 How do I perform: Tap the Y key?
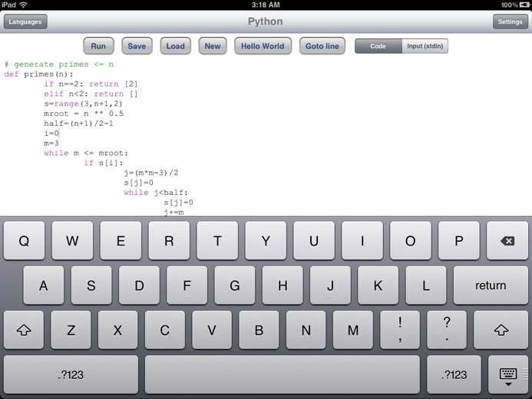266,241
